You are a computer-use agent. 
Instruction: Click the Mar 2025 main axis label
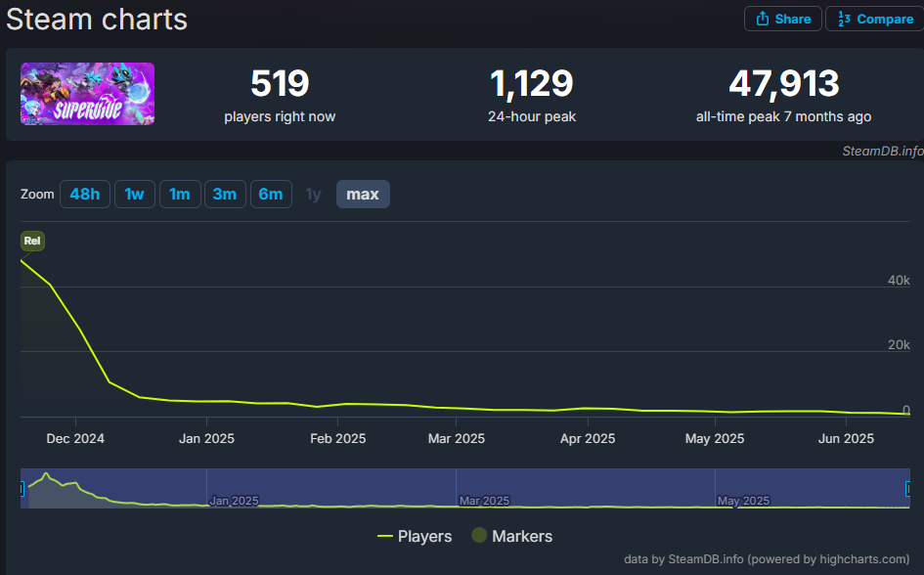coord(456,438)
